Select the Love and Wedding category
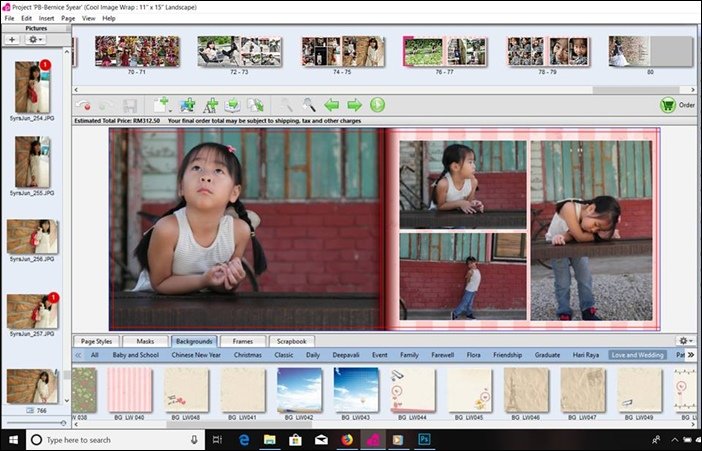702x451 pixels. point(638,355)
